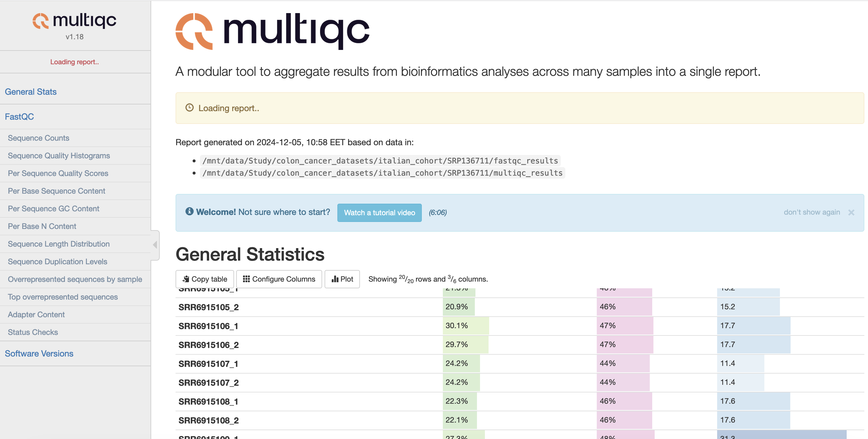Click the 30.1% value for SRR6915106_1
Screen dimensions: 868x439
[457, 325]
